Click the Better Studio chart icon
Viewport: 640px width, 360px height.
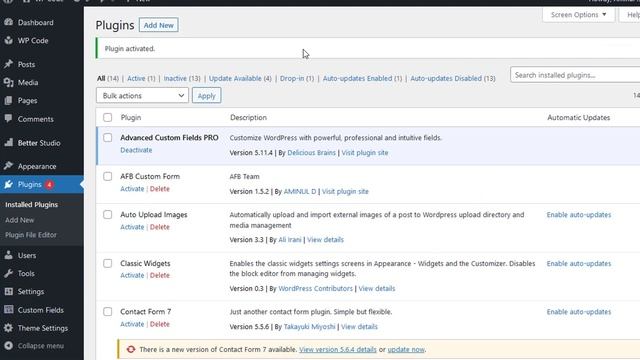tap(9, 143)
